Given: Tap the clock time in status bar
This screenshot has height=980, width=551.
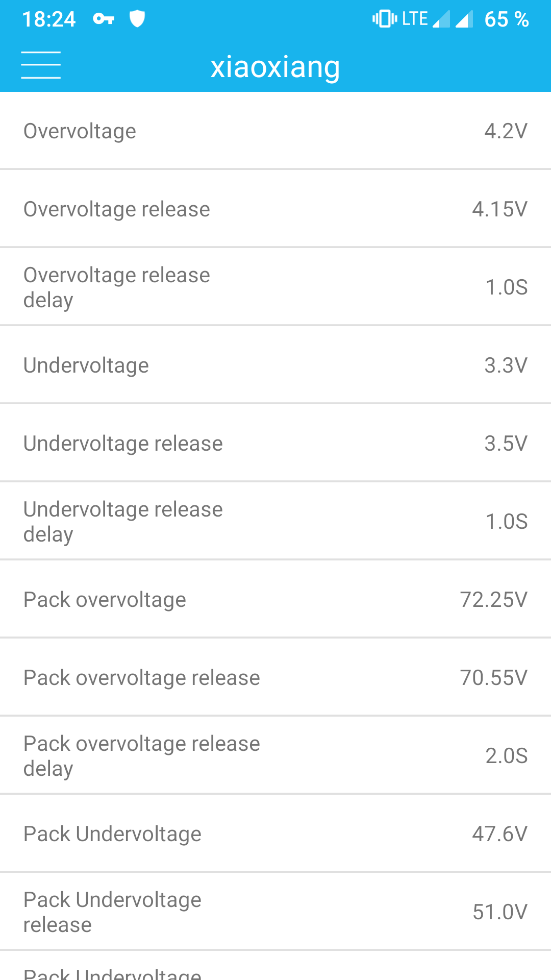Looking at the screenshot, I should (x=49, y=19).
